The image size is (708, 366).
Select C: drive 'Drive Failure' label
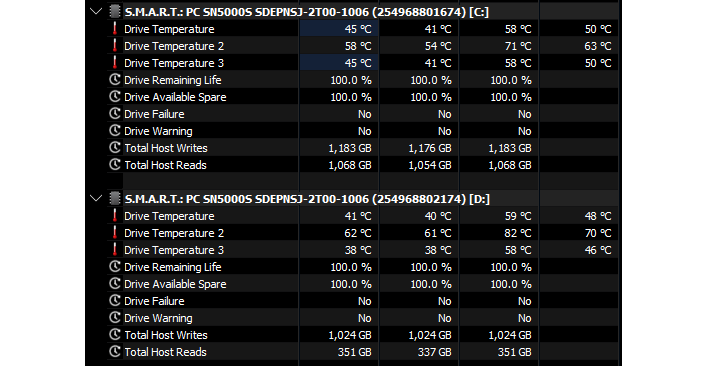point(154,114)
